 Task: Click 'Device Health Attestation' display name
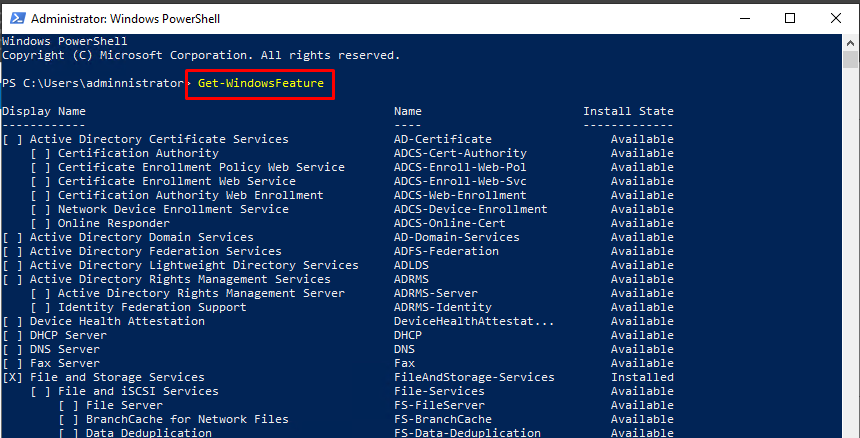[117, 321]
